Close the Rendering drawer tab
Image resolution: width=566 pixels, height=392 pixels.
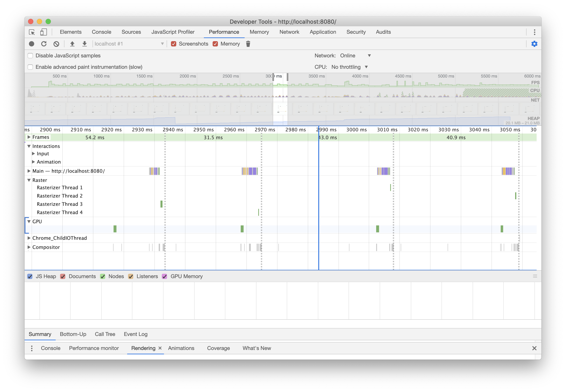click(160, 348)
